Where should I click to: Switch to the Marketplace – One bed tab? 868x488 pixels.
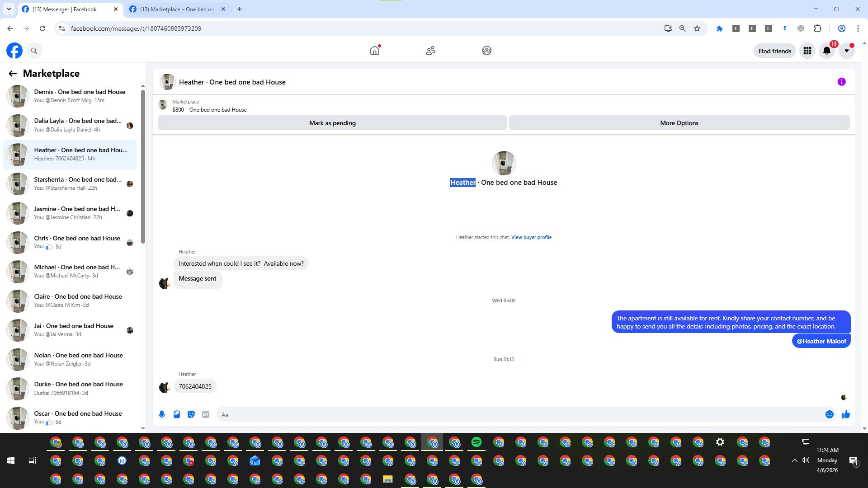click(x=177, y=9)
